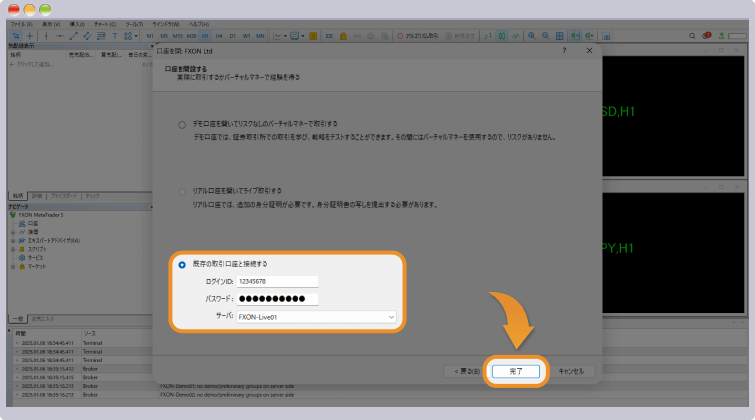Choose the equidistant channel tool
This screenshot has width=755, height=420.
tap(87, 36)
